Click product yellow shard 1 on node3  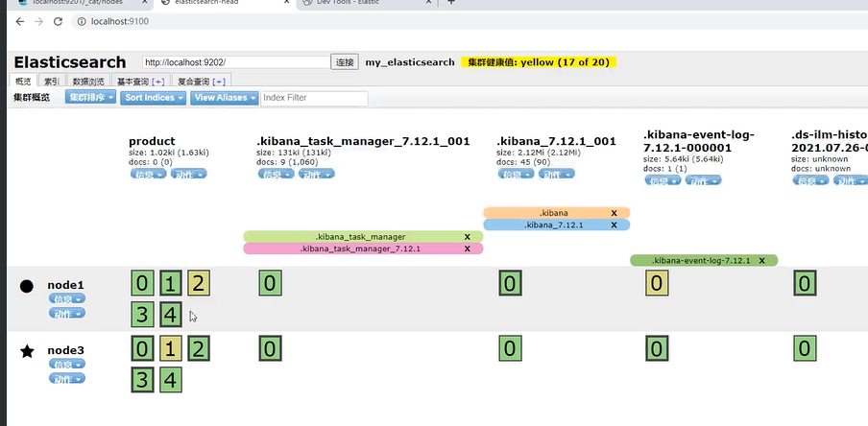[x=171, y=348]
